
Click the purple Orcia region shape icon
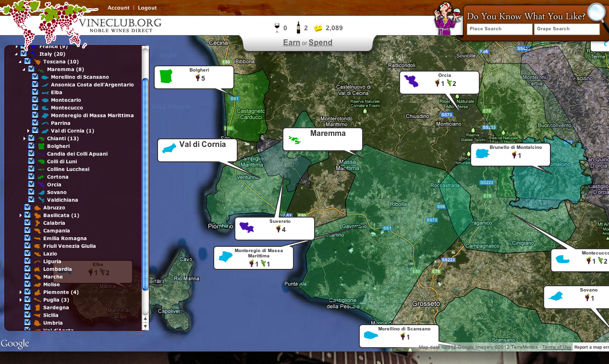[412, 81]
